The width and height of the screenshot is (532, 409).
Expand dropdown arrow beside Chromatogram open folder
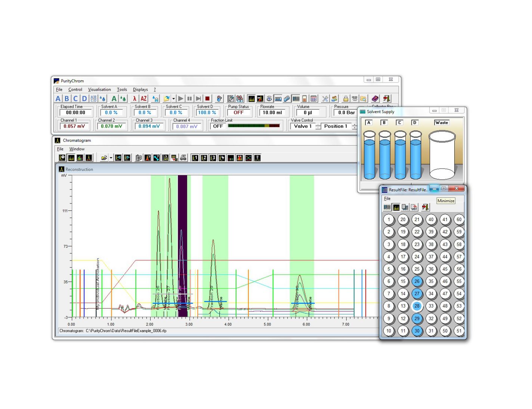[x=111, y=158]
